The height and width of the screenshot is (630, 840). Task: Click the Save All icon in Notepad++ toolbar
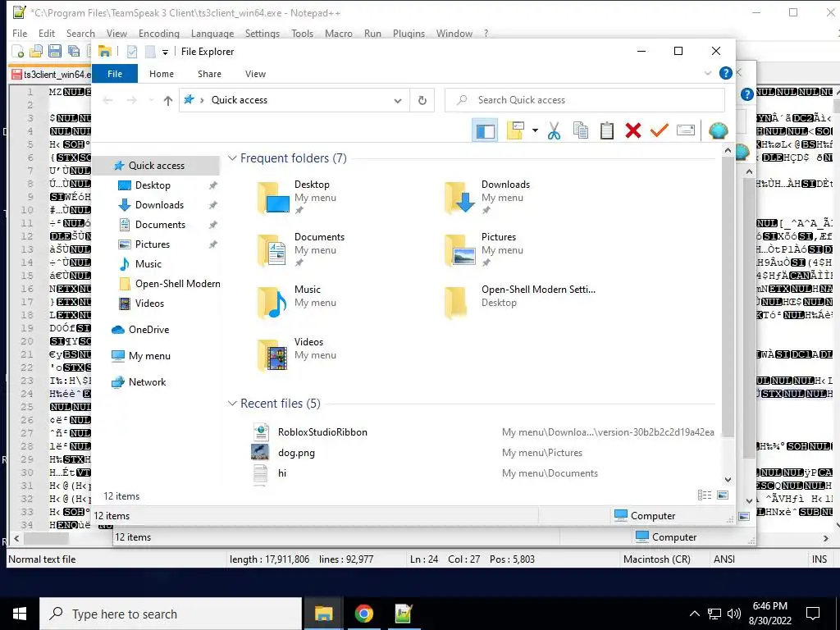click(73, 52)
